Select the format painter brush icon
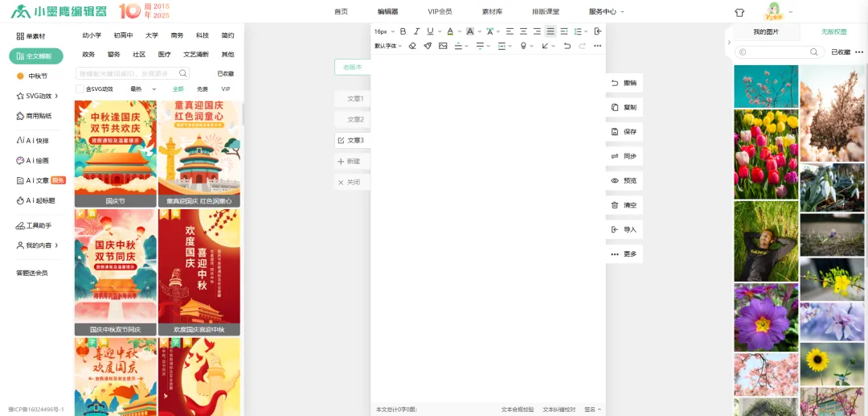The height and width of the screenshot is (416, 868). (x=428, y=46)
